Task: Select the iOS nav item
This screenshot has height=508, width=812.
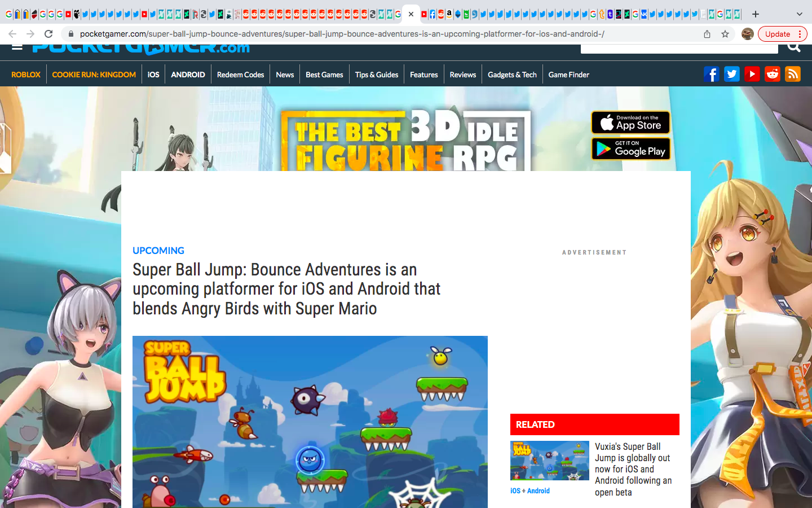Action: [x=153, y=75]
